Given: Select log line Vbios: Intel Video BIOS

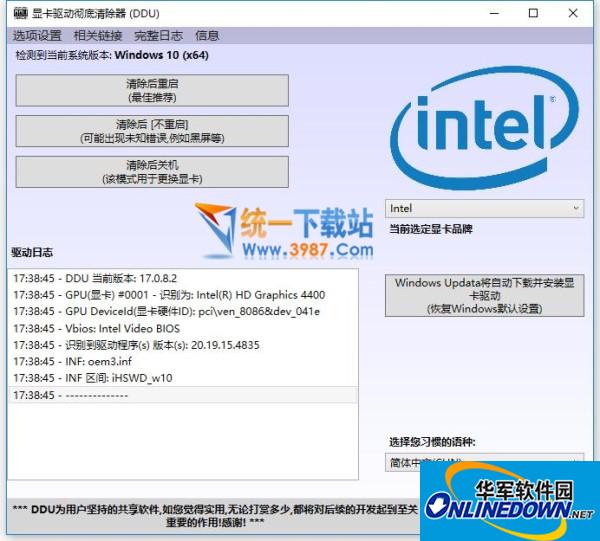Looking at the screenshot, I should pos(183,328).
